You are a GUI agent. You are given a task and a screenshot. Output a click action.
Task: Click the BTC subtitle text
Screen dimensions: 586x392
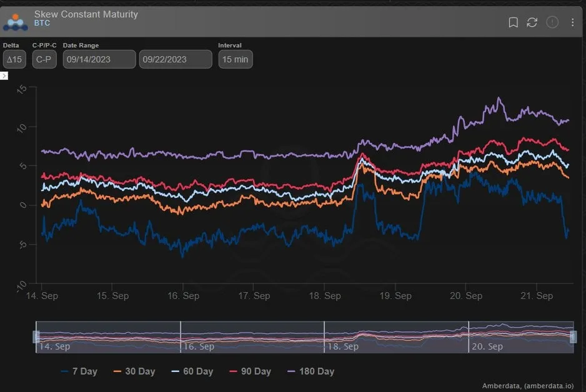click(x=42, y=23)
